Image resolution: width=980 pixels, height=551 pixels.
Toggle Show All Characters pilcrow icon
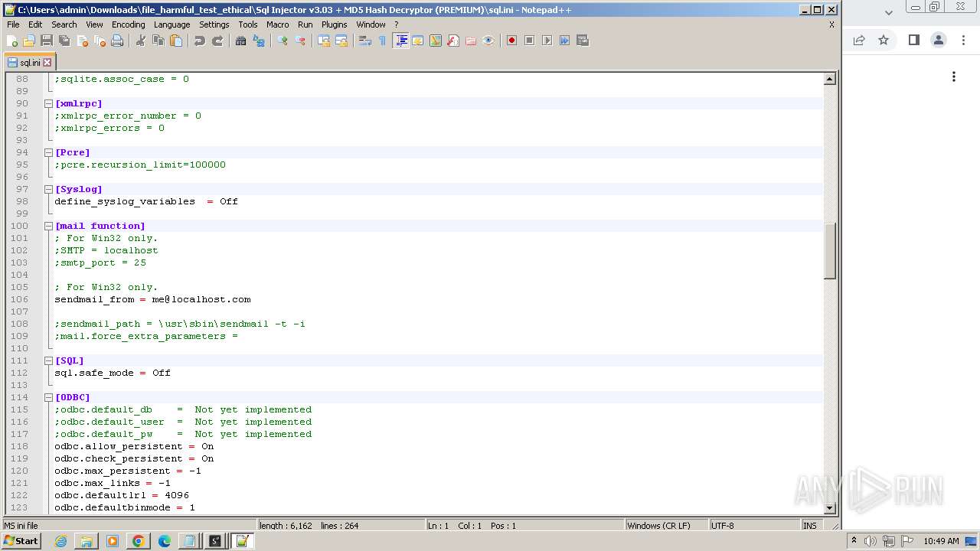click(383, 41)
